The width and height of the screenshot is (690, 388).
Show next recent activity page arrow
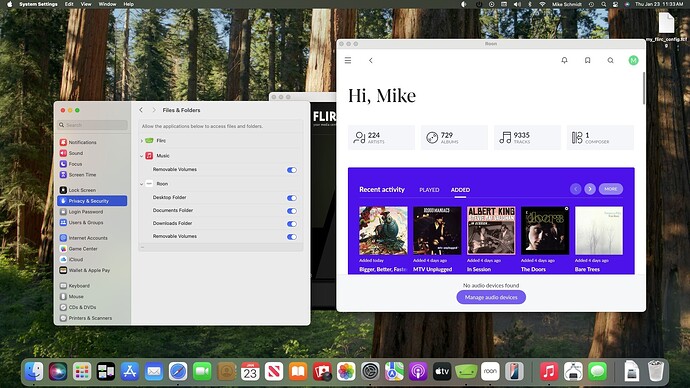click(590, 189)
